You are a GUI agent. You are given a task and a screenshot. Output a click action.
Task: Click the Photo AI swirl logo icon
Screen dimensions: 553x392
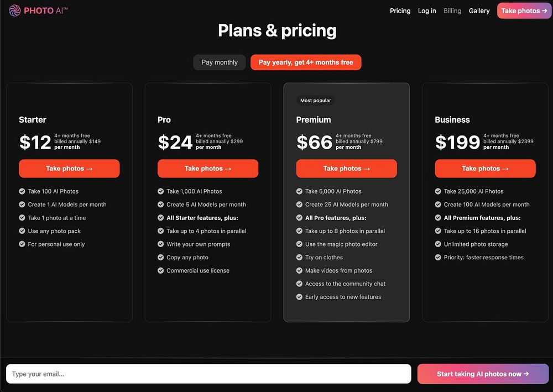pyautogui.click(x=14, y=11)
